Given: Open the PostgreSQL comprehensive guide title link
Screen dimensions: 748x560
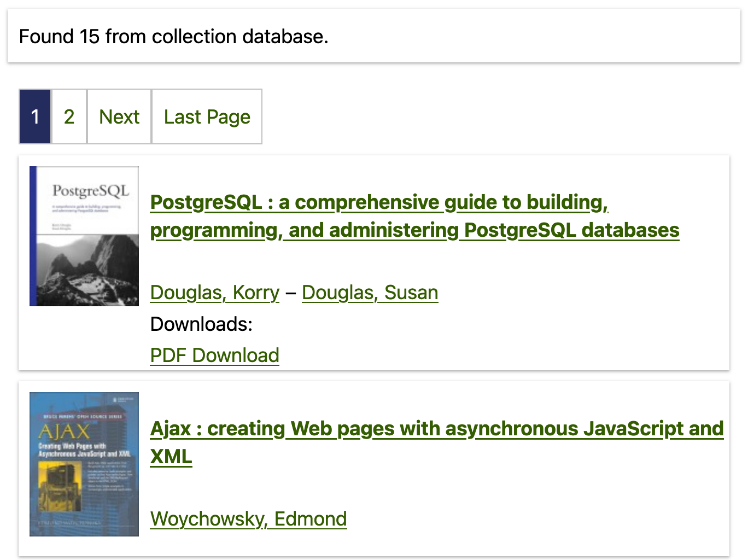Looking at the screenshot, I should 379,202.
